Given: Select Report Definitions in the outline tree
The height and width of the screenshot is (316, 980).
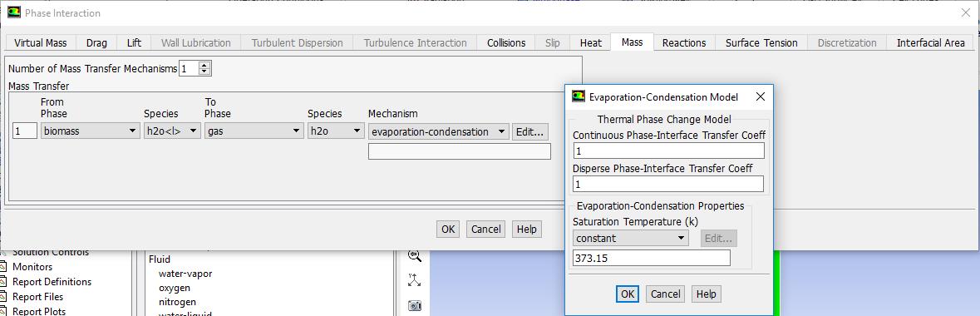Looking at the screenshot, I should pyautogui.click(x=52, y=282).
